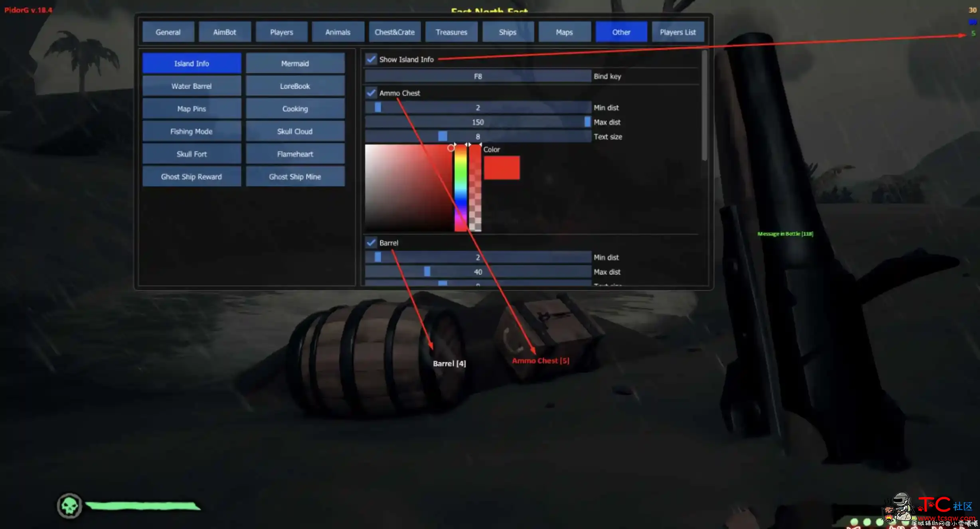
Task: Select the Players tab
Action: pos(281,32)
